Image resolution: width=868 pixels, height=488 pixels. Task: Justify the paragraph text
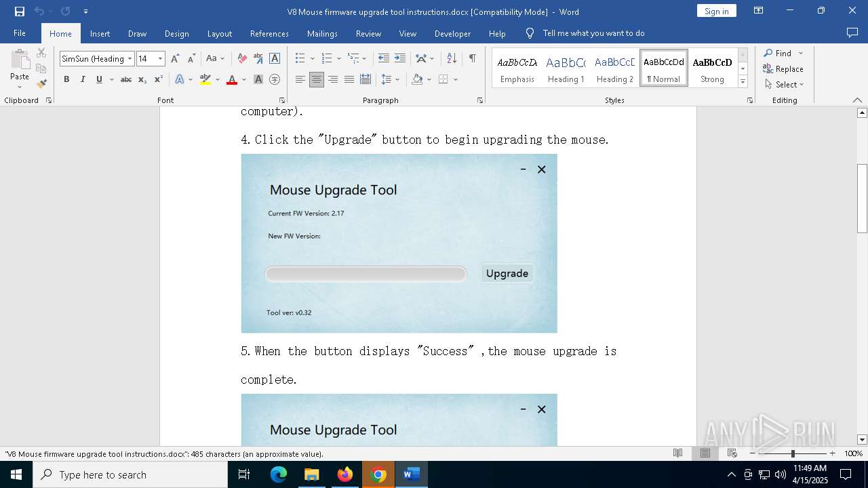349,79
